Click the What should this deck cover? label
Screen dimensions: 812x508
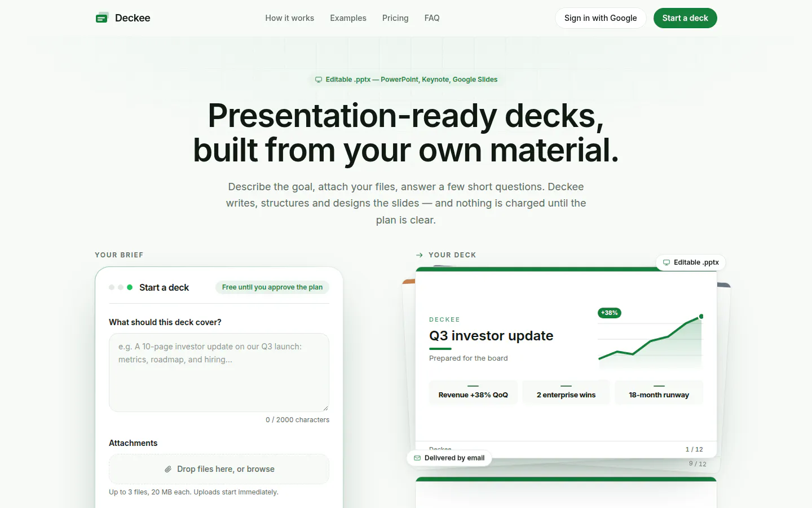point(165,322)
